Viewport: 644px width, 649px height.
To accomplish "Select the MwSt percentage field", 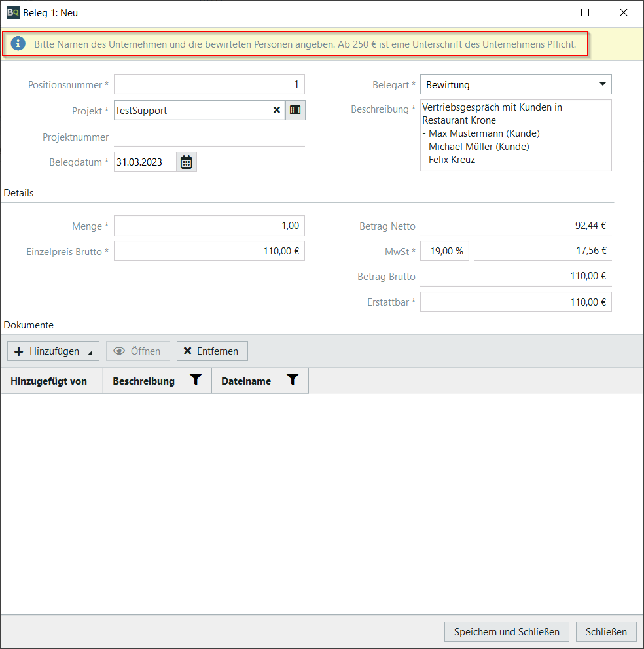I will [444, 251].
